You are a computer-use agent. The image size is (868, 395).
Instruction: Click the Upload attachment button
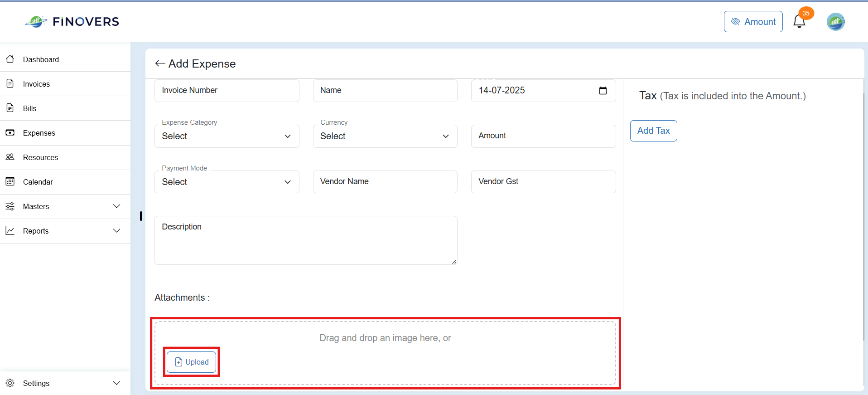[191, 362]
